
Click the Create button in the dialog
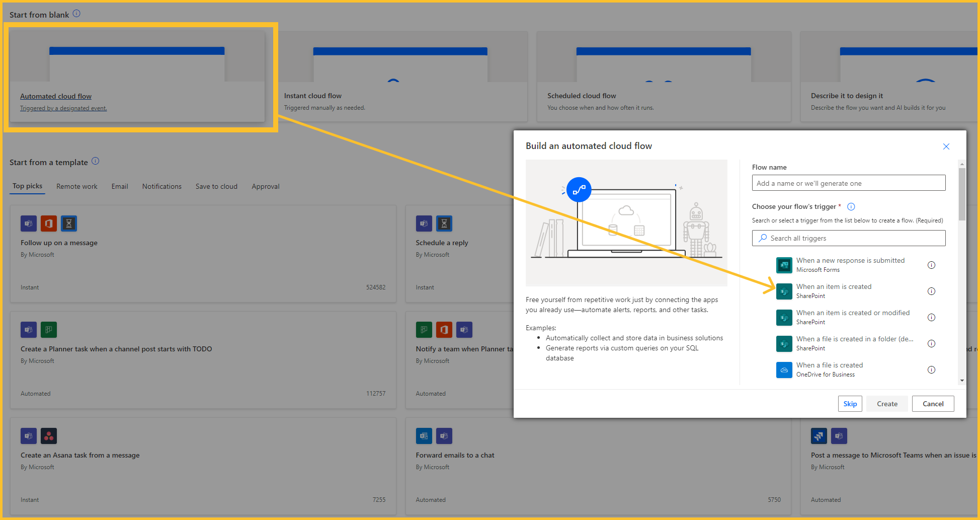pyautogui.click(x=887, y=403)
